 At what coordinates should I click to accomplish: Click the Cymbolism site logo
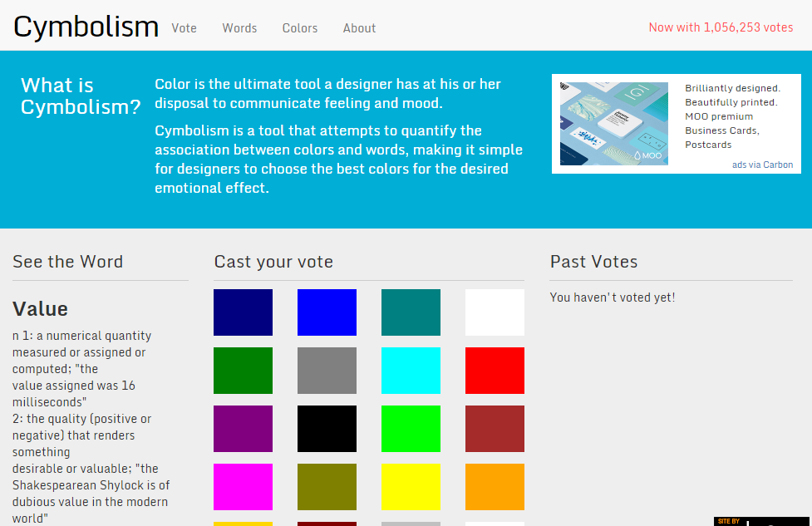(86, 27)
